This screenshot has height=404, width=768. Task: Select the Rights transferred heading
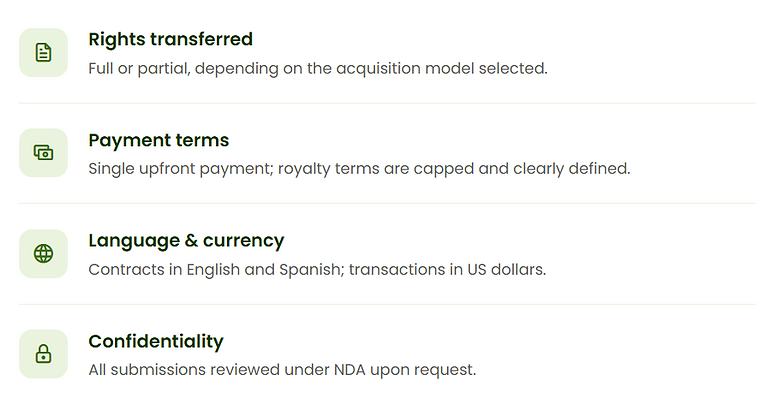click(x=170, y=39)
